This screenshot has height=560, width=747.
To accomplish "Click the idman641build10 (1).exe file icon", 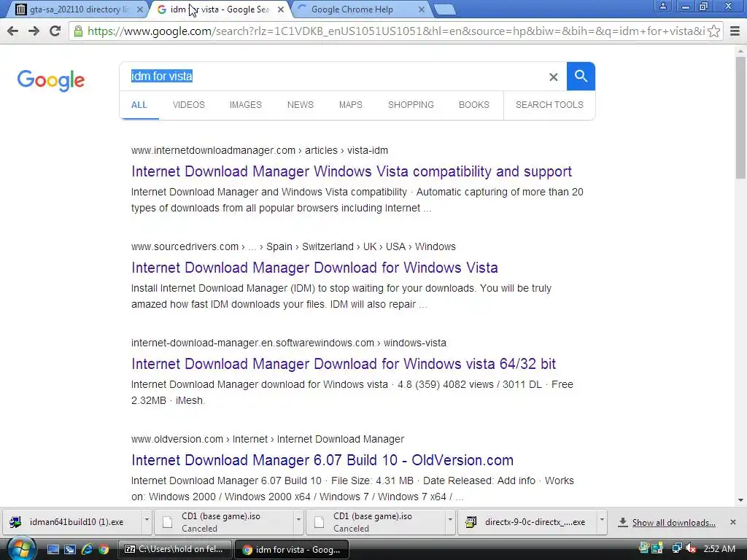I will tap(15, 522).
